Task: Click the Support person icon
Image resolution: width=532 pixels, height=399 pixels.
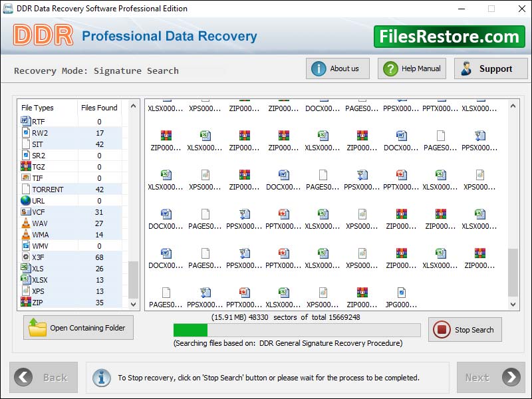Action: click(465, 68)
